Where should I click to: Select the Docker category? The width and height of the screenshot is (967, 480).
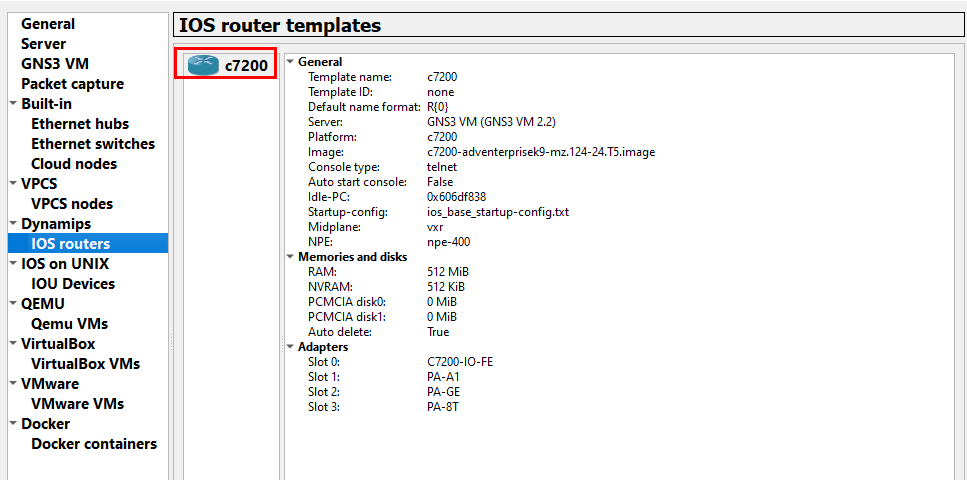[45, 424]
